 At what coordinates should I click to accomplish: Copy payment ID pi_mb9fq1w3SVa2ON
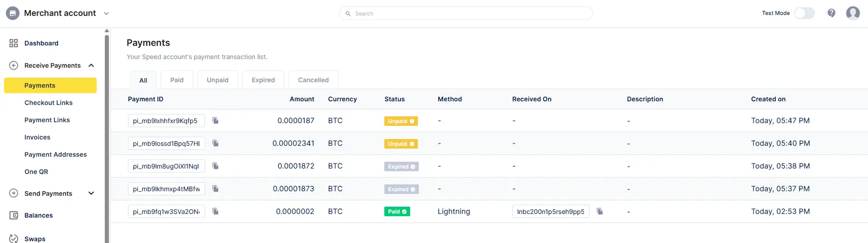tap(216, 211)
